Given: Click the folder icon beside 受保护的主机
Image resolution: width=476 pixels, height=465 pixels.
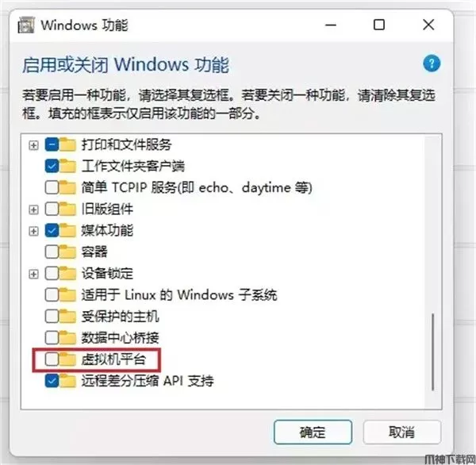Looking at the screenshot, I should 67,317.
